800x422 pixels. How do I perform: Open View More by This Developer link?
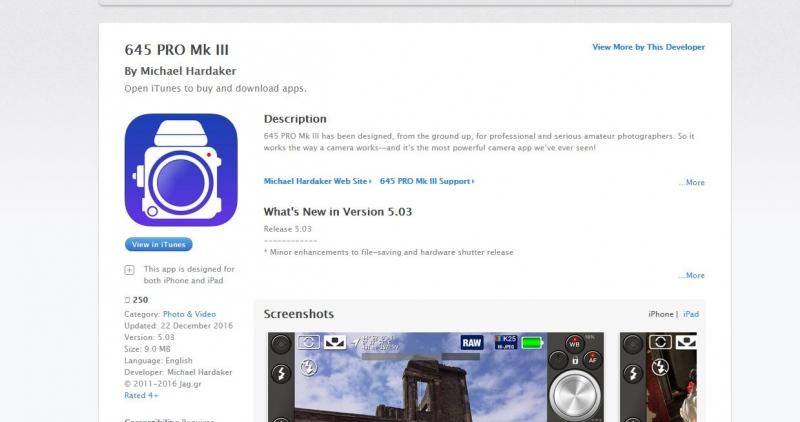[x=648, y=47]
